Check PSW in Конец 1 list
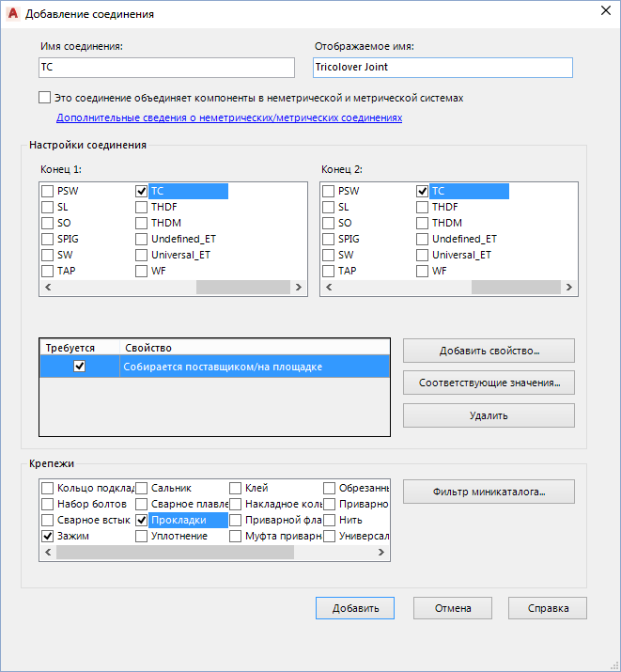Screen dimensions: 621x672 48,191
